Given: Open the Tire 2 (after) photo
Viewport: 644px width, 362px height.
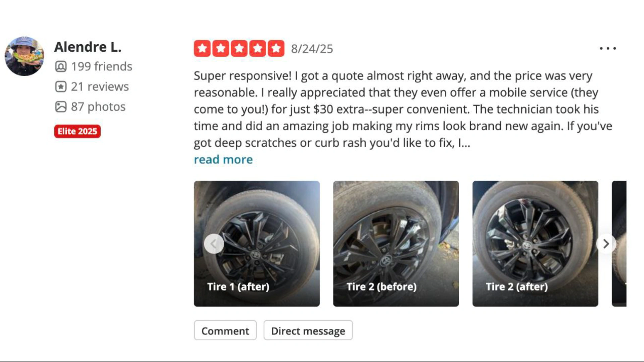Looking at the screenshot, I should (x=535, y=244).
